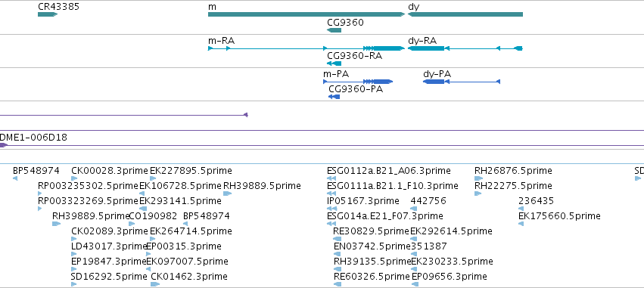The height and width of the screenshot is (288, 644).
Task: Click the DME1-006D18 clone label
Action: point(33,138)
